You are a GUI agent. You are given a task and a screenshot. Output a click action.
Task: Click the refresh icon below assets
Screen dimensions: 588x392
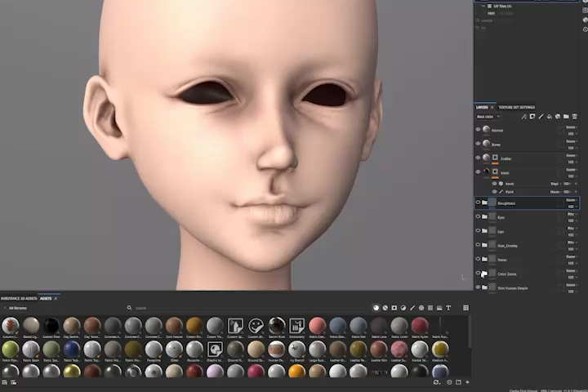tap(436, 382)
